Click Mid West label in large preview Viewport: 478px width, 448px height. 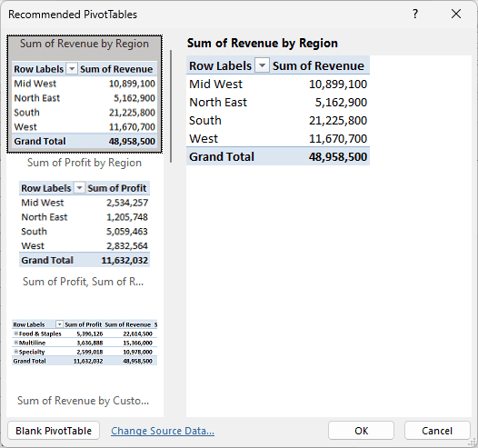tap(216, 85)
